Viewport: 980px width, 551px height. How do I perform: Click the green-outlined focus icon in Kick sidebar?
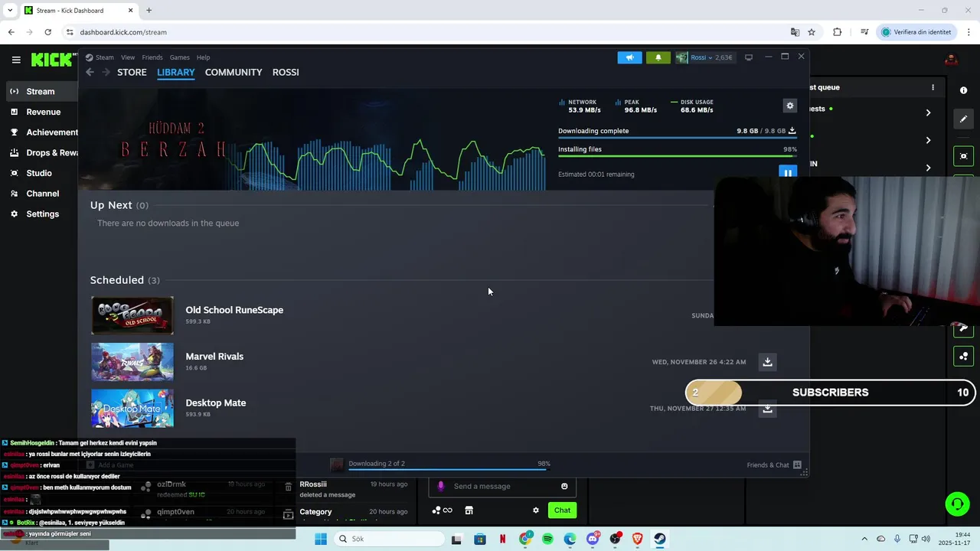pyautogui.click(x=963, y=156)
